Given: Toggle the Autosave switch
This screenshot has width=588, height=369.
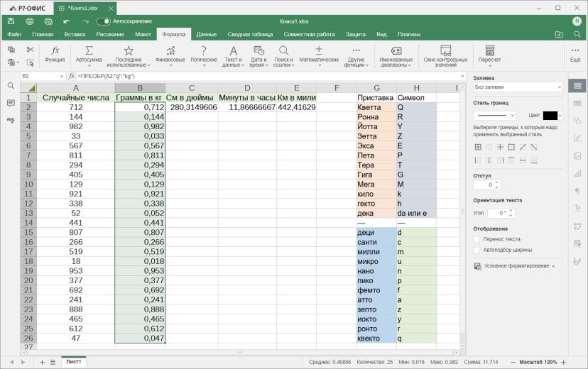Looking at the screenshot, I should coord(104,21).
